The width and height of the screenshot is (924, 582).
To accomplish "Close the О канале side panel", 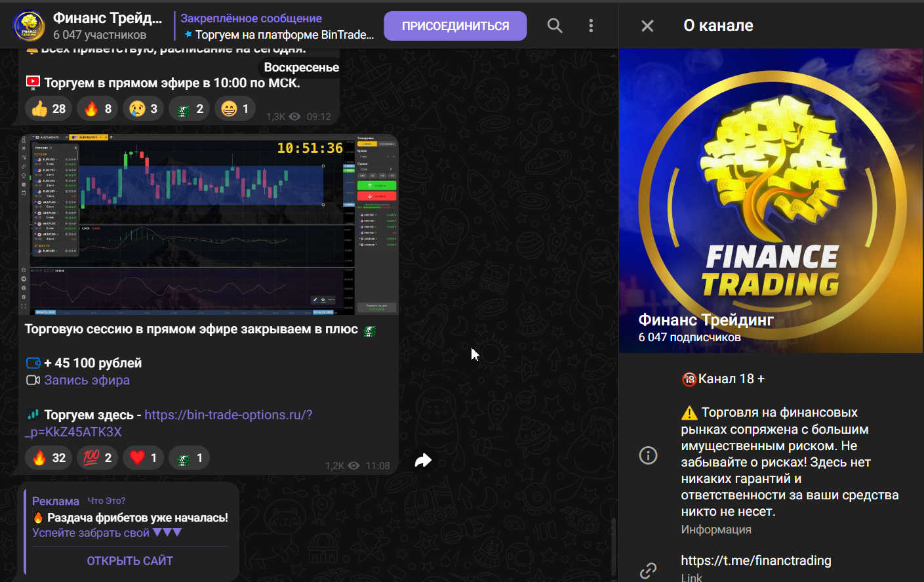I will [x=647, y=26].
